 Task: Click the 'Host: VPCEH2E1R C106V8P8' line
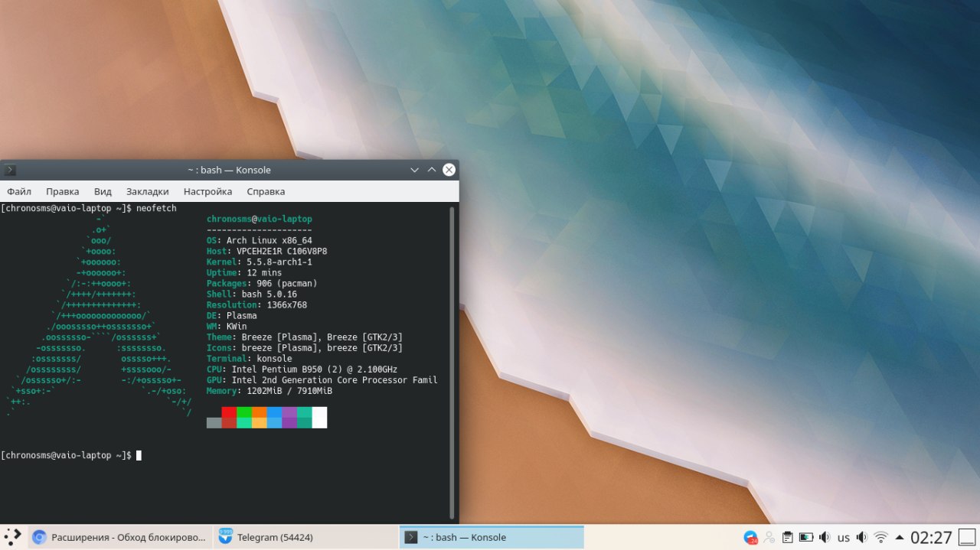point(267,251)
